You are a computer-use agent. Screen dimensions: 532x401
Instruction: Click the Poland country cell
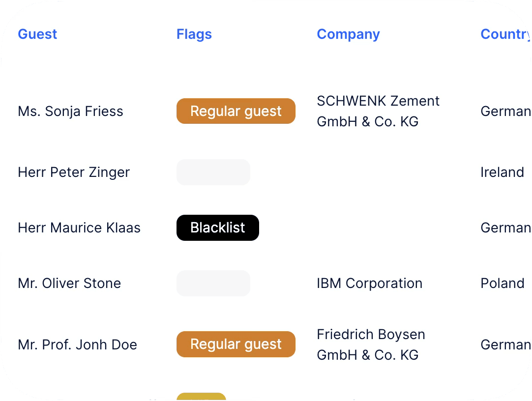[x=502, y=284]
